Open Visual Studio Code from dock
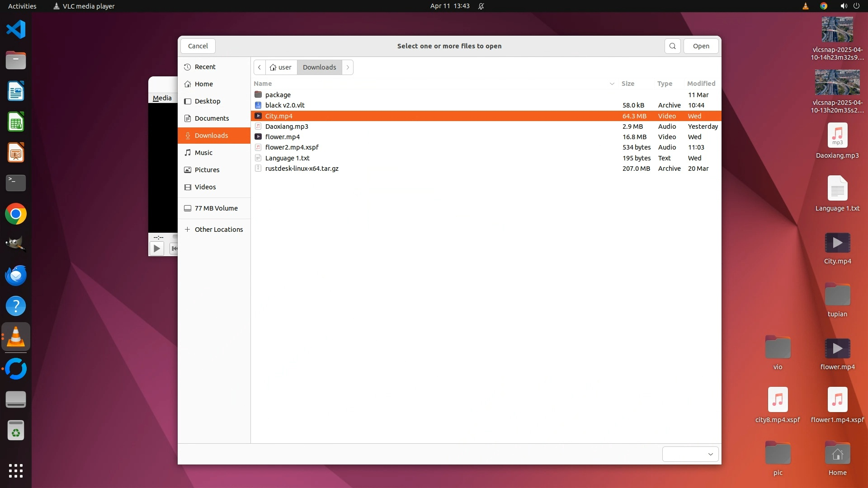This screenshot has height=488, width=868. [x=16, y=30]
